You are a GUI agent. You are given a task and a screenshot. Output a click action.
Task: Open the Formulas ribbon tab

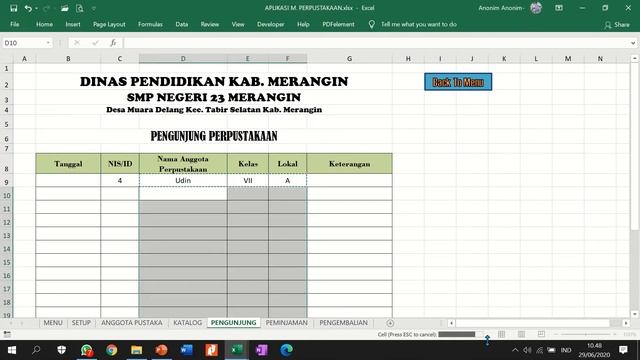(150, 24)
